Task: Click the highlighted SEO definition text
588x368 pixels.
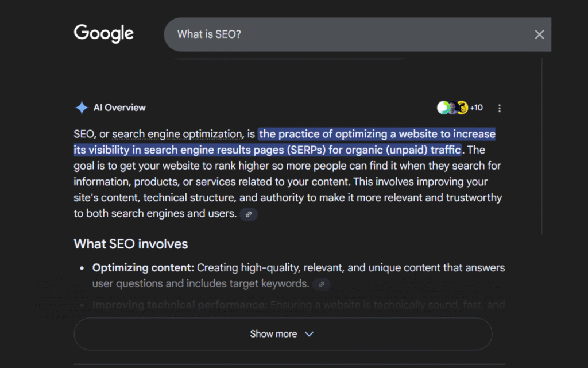Action: coord(376,135)
